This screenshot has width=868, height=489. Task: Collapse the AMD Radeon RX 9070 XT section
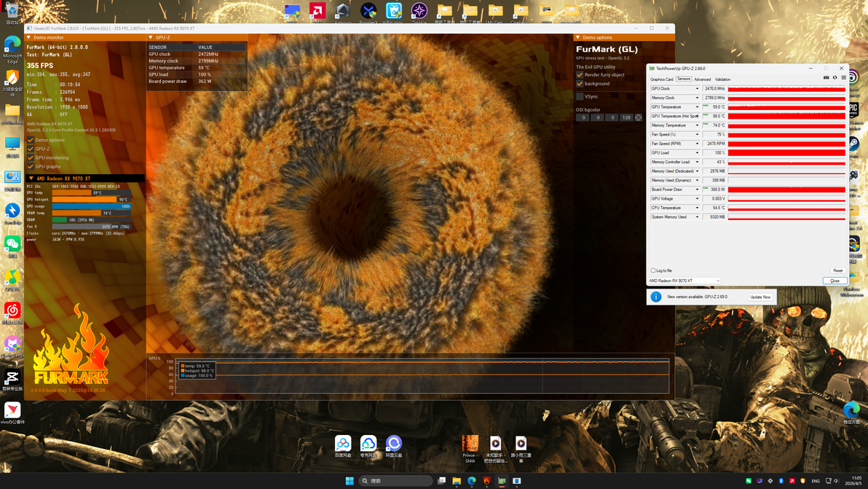31,179
